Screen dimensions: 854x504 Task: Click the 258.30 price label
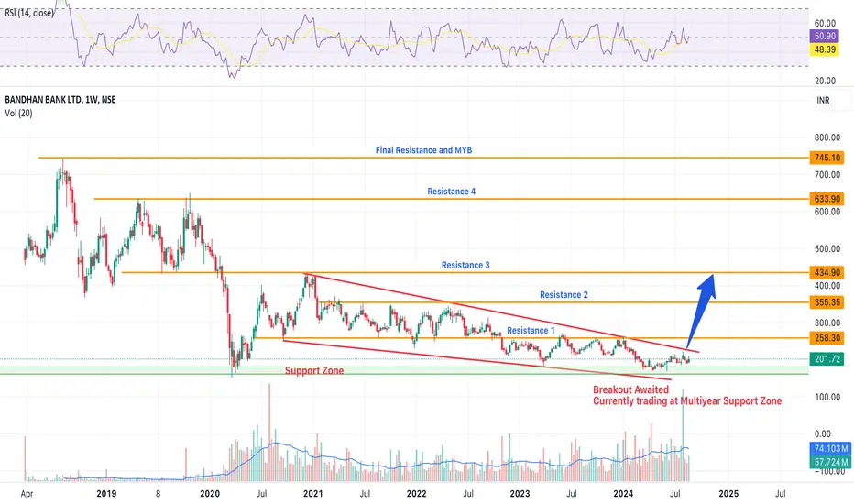827,338
